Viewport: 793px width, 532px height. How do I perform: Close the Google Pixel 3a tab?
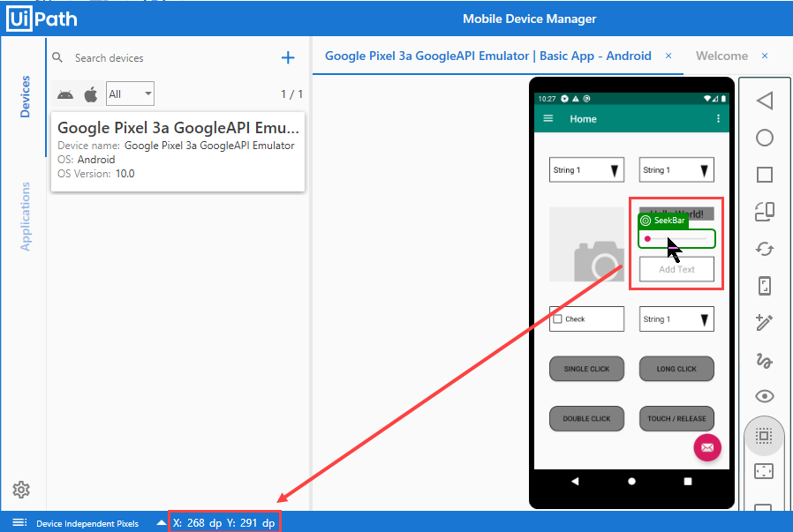click(668, 56)
